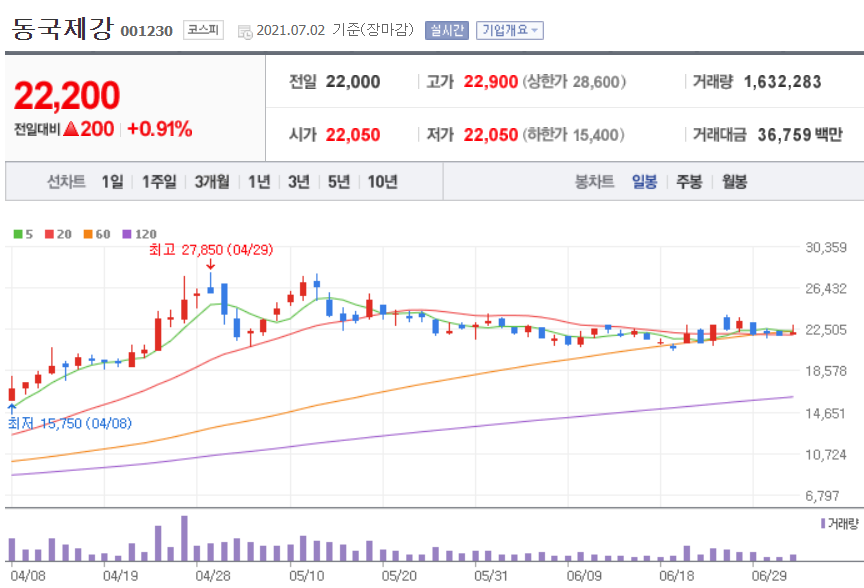
Task: Click the 22,505 price axis label
Action: coord(825,330)
